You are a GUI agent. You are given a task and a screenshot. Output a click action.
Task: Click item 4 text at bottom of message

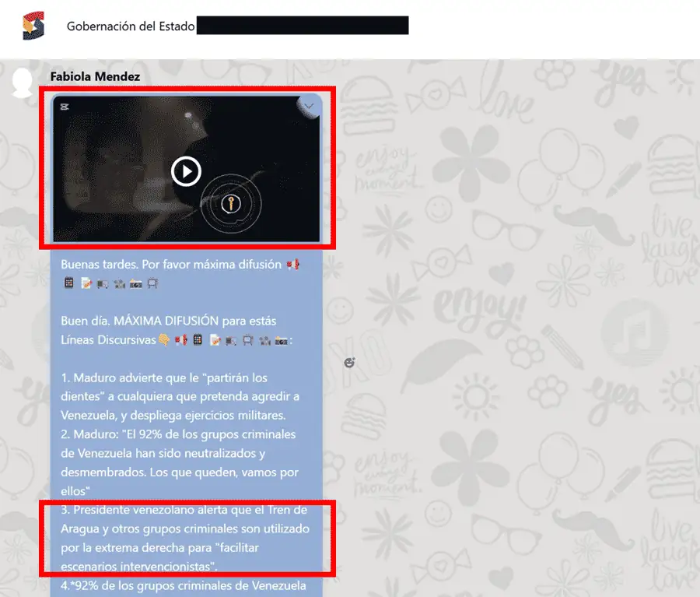pyautogui.click(x=184, y=585)
